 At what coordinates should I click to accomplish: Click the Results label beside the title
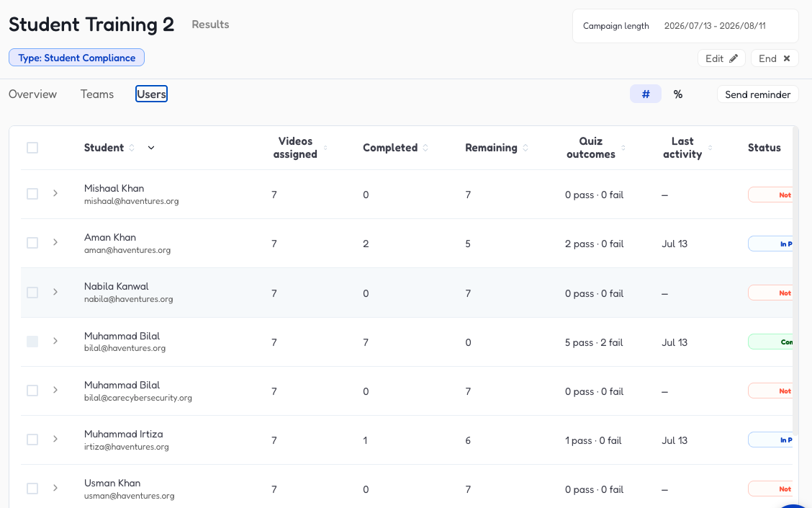(x=210, y=24)
